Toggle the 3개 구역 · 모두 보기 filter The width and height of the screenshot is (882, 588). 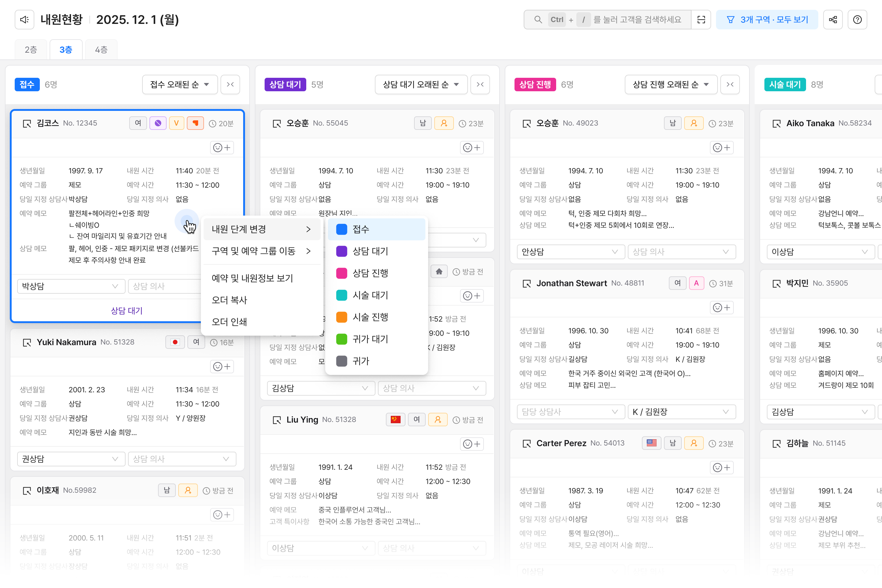tap(767, 20)
